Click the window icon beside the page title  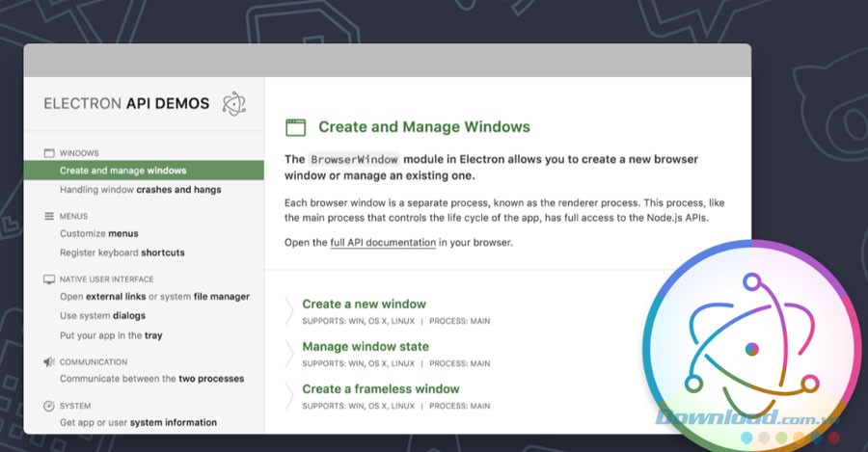[295, 127]
